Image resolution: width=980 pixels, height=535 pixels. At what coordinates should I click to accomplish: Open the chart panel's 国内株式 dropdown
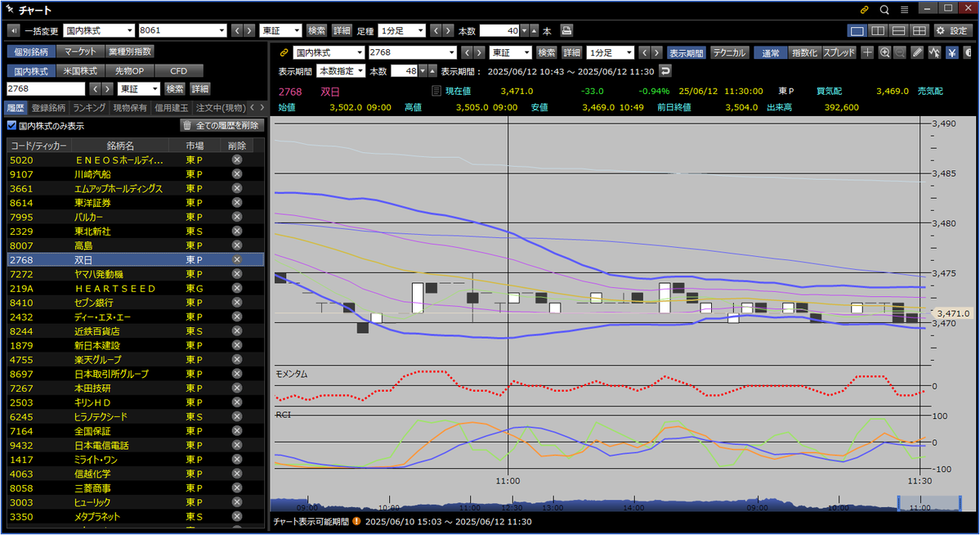(329, 52)
